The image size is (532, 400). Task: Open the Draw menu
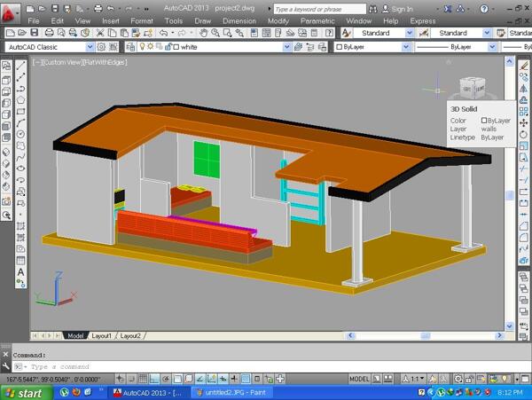tap(203, 21)
